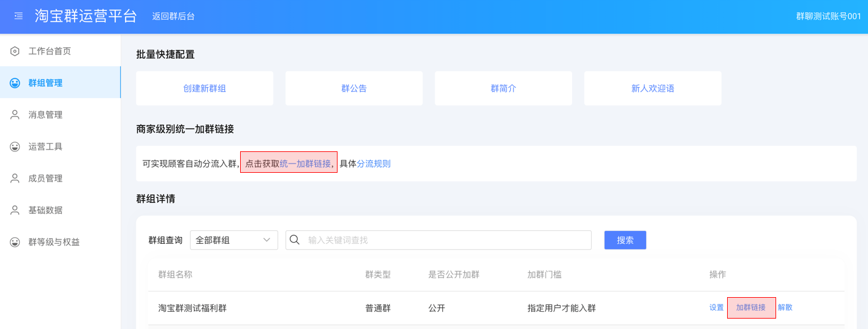This screenshot has height=329, width=868.
Task: Click the search magnifier icon in keyword field
Action: pyautogui.click(x=295, y=240)
